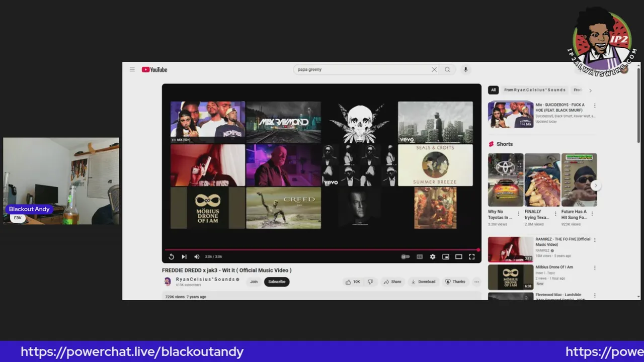Show the next Shorts with the arrow
The width and height of the screenshot is (644, 362).
pos(596,186)
